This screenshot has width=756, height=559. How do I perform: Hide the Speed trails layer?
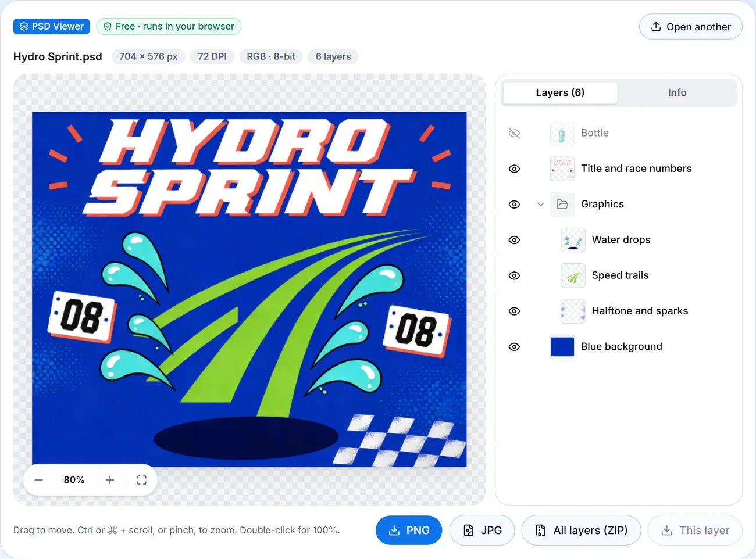coord(514,275)
